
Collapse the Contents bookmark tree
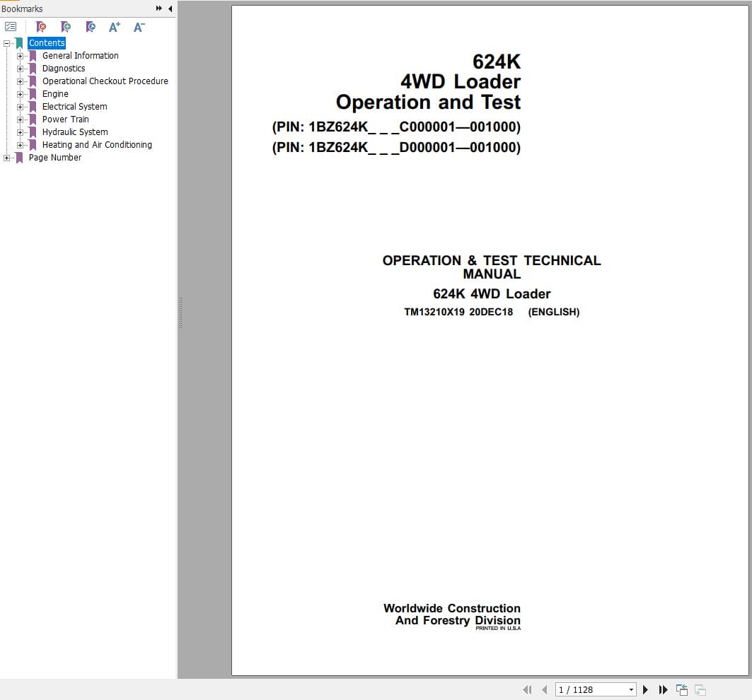[6, 43]
